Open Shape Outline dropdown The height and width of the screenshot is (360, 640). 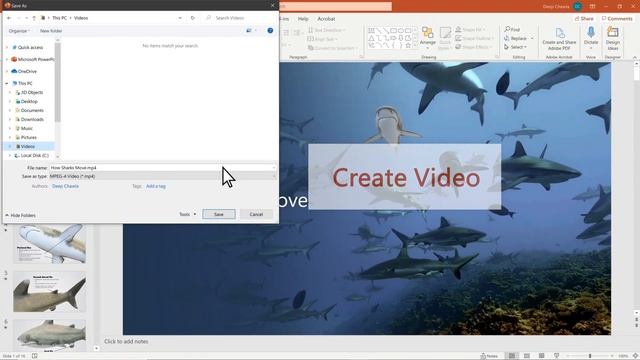[x=474, y=38]
